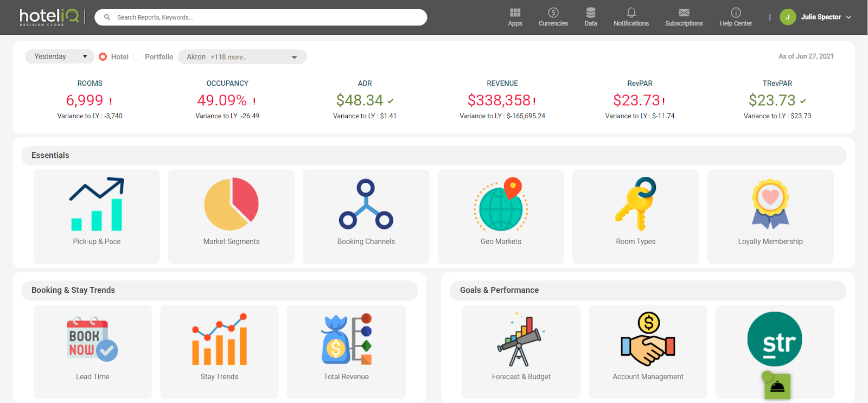
Task: Open the Forecast & Budget telescope icon
Action: [521, 339]
